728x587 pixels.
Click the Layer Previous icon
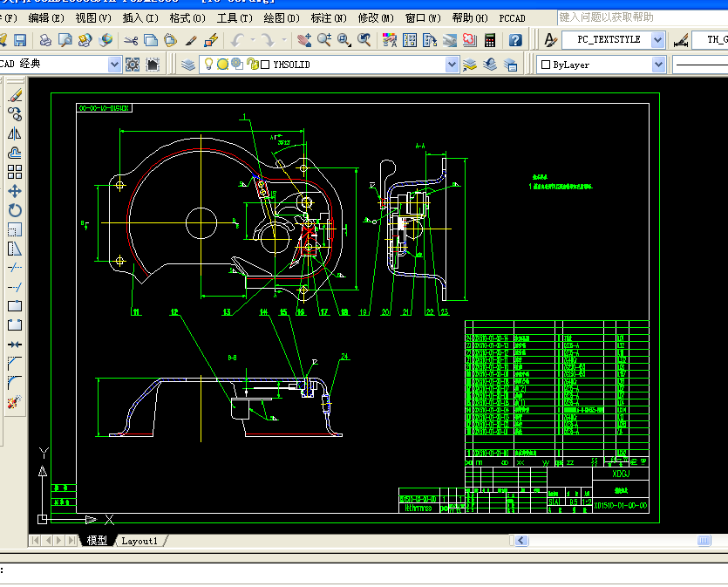(490, 65)
